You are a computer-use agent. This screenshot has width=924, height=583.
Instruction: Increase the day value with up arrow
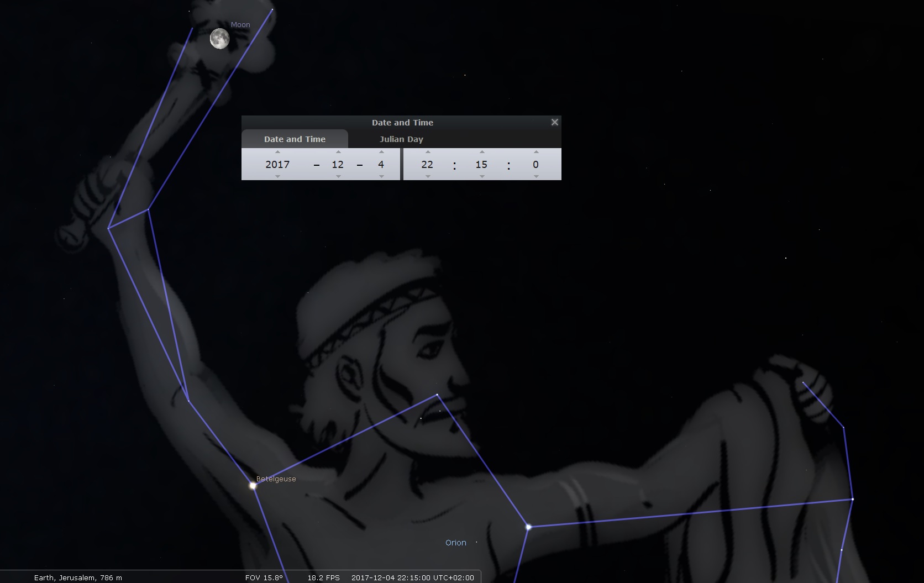(381, 152)
